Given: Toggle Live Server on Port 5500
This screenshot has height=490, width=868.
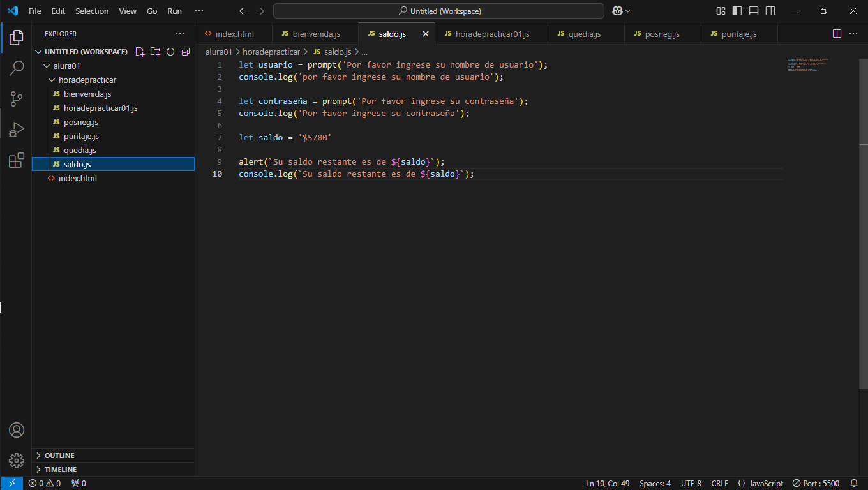Looking at the screenshot, I should [x=816, y=483].
